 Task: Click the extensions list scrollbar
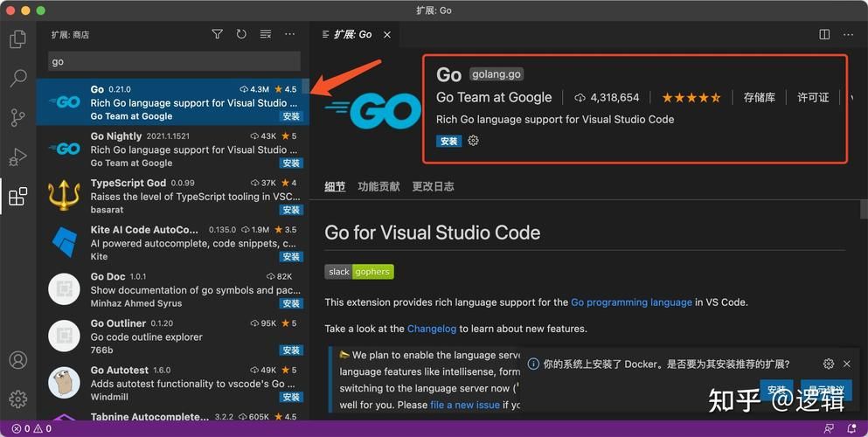point(306,87)
